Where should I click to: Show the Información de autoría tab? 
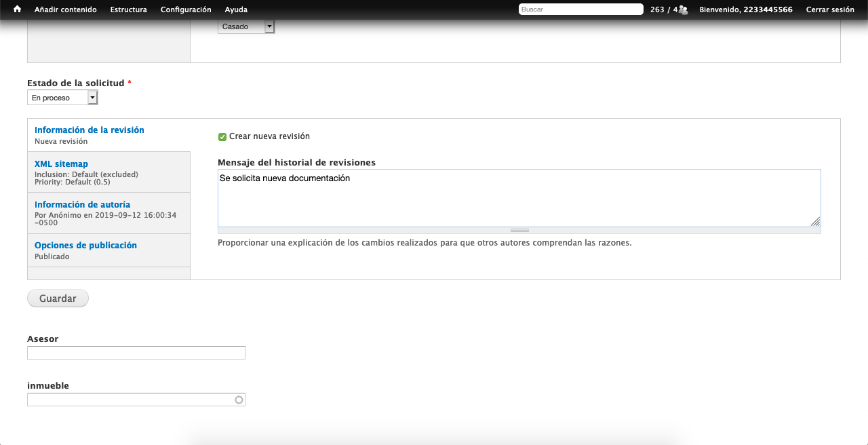[x=82, y=205]
